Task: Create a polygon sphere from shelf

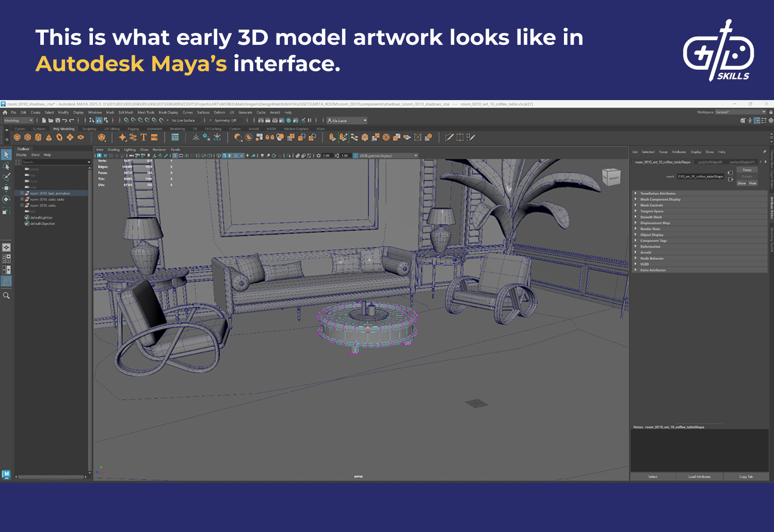Action: (x=17, y=137)
